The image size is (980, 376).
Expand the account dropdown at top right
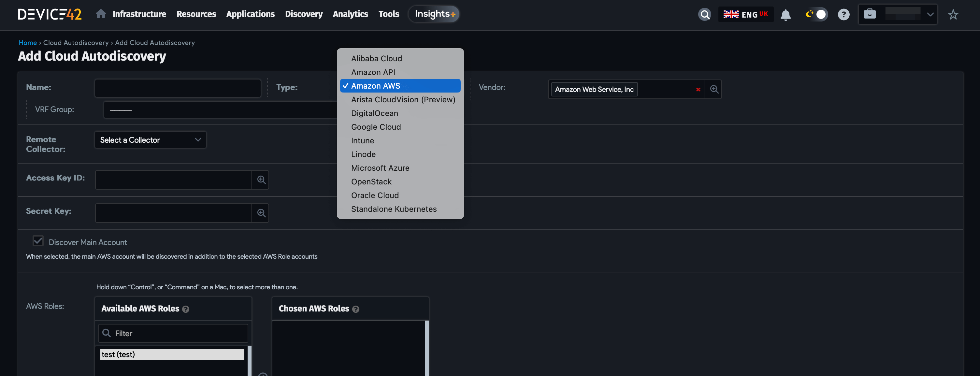pos(930,14)
